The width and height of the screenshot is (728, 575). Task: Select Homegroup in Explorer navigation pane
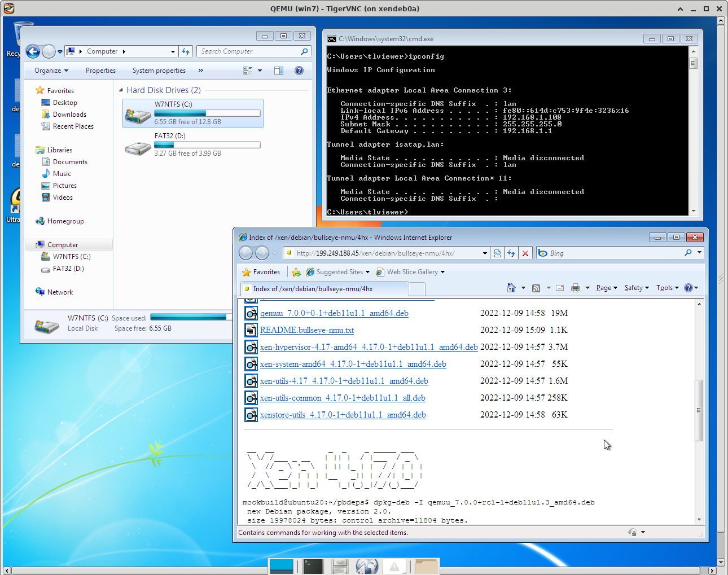[65, 221]
